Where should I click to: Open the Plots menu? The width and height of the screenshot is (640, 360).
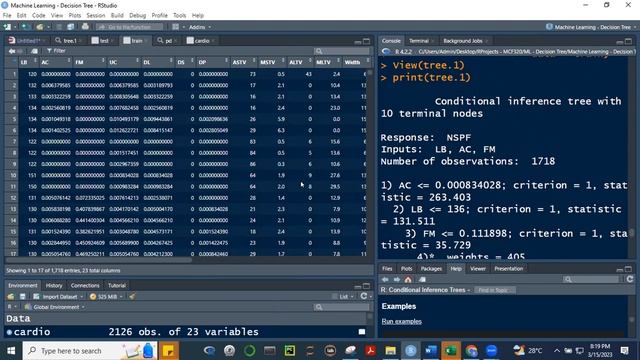tap(75, 16)
